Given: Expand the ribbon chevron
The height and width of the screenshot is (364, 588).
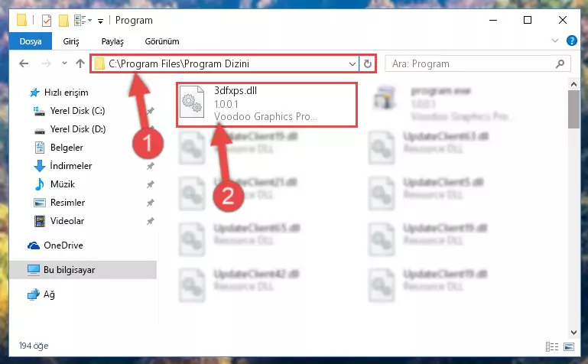Looking at the screenshot, I should click(555, 41).
